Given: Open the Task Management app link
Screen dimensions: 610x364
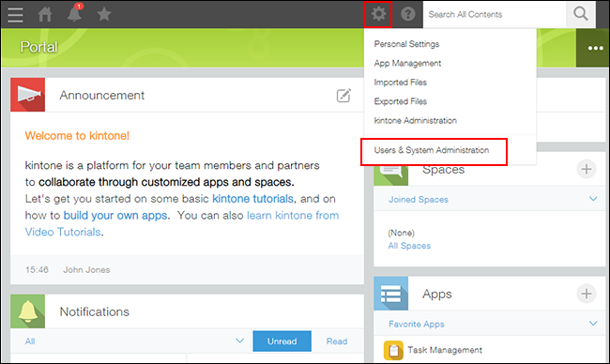Looking at the screenshot, I should (x=445, y=350).
